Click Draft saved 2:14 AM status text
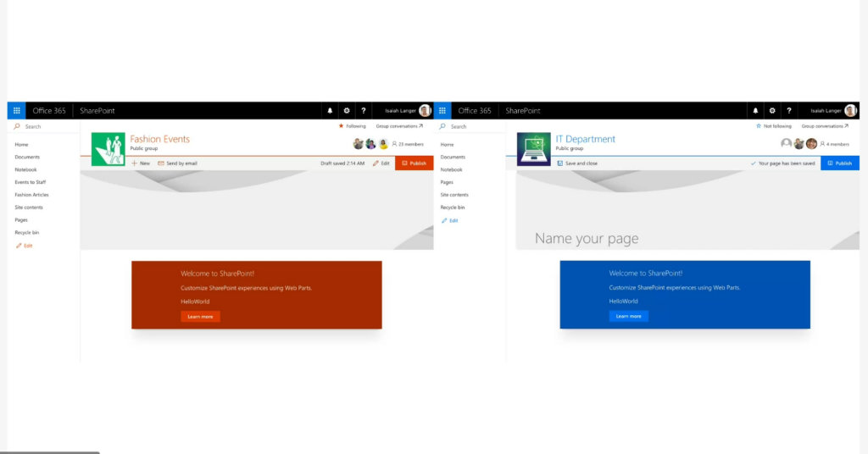 342,163
